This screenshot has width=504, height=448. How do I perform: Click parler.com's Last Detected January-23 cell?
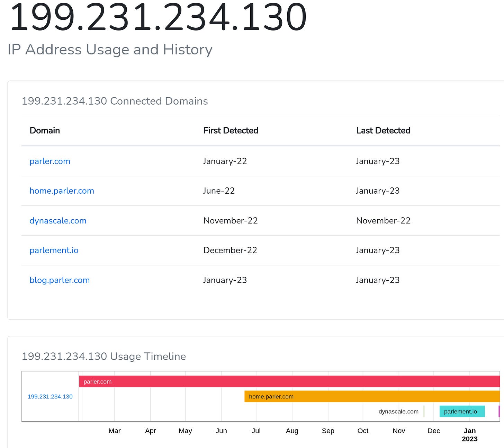[x=378, y=161]
